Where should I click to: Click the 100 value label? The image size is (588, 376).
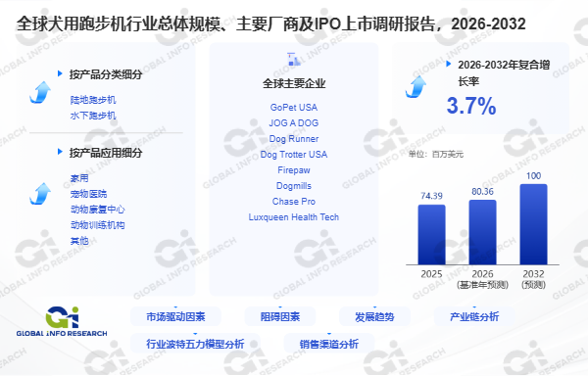tap(533, 175)
